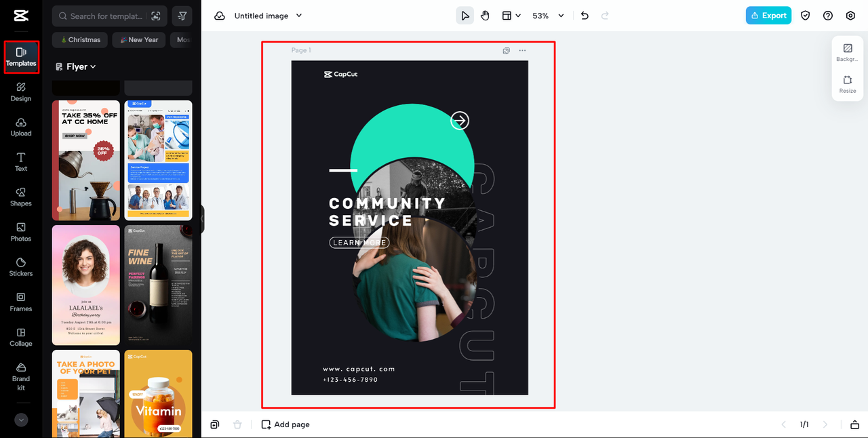
Task: Open the help question mark icon
Action: (828, 16)
